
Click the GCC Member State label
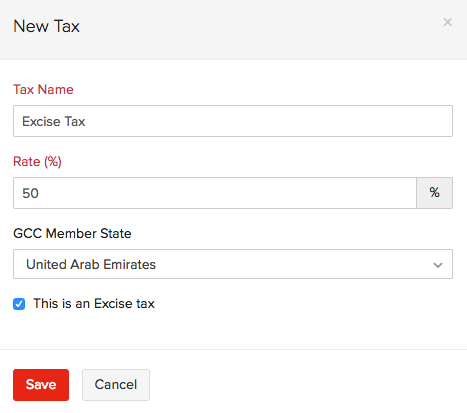point(72,233)
